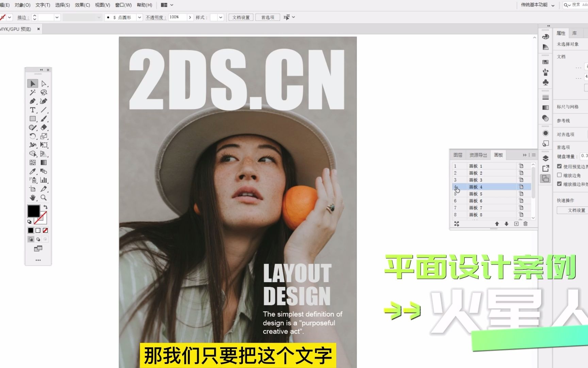Select the Selection tool (black arrow)
The width and height of the screenshot is (588, 368).
coord(33,83)
